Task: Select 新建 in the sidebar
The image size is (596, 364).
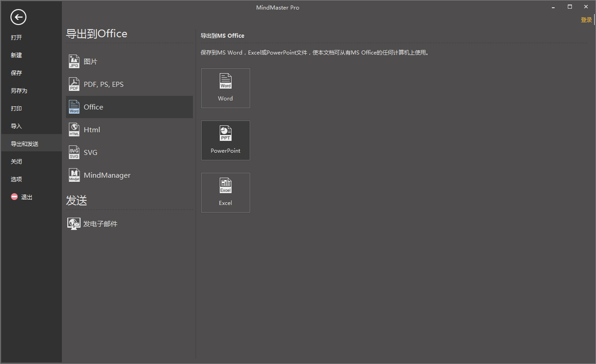Action: click(x=31, y=55)
